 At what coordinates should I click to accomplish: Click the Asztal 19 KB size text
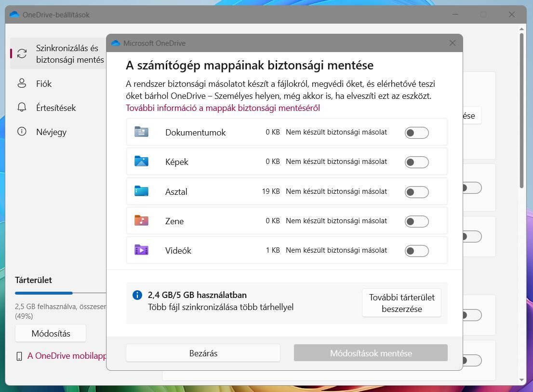pos(270,191)
